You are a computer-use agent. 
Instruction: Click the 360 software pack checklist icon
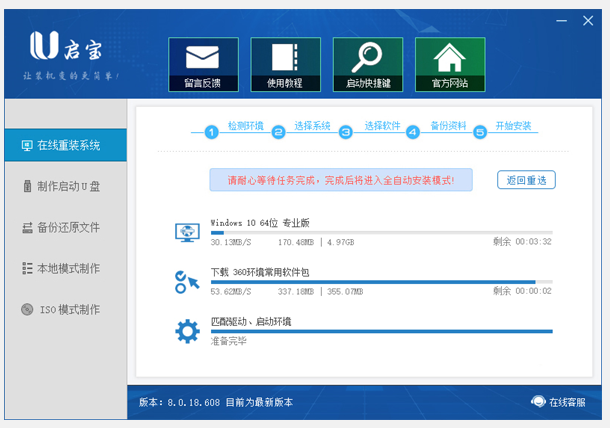click(187, 282)
